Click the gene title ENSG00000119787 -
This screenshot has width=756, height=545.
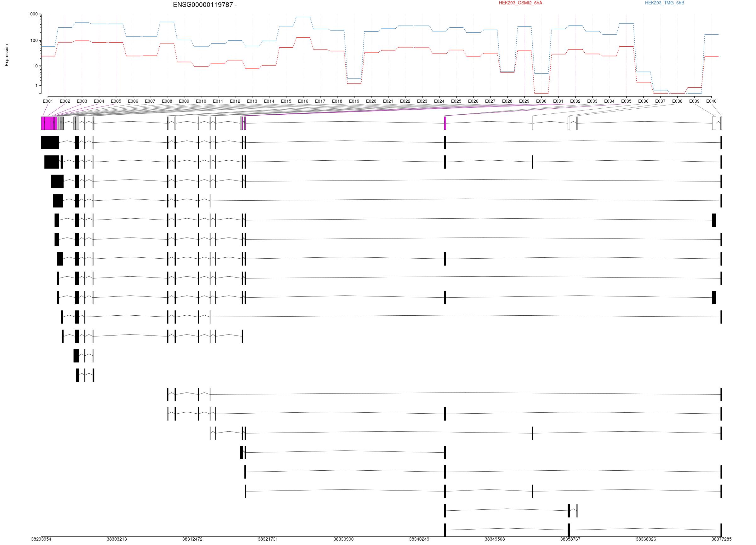pos(205,5)
